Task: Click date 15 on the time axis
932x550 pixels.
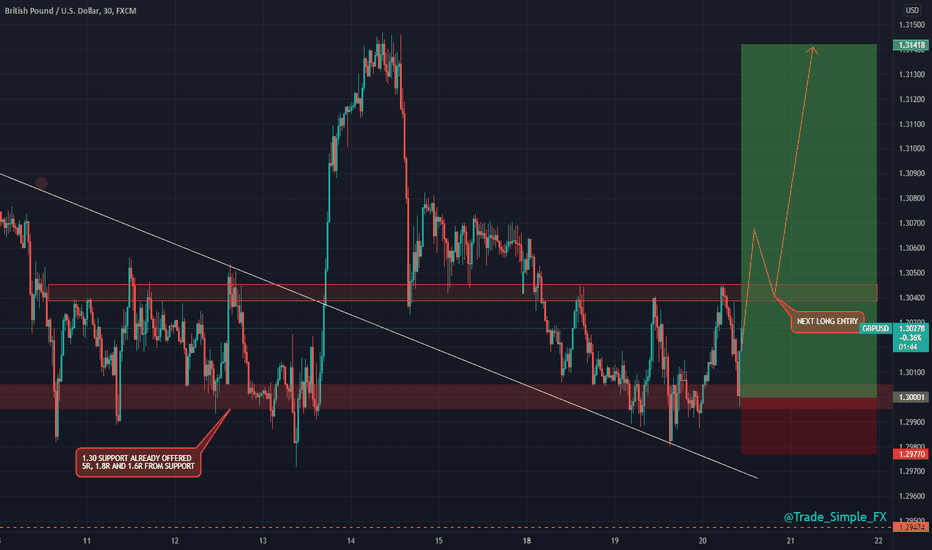Action: tap(439, 540)
